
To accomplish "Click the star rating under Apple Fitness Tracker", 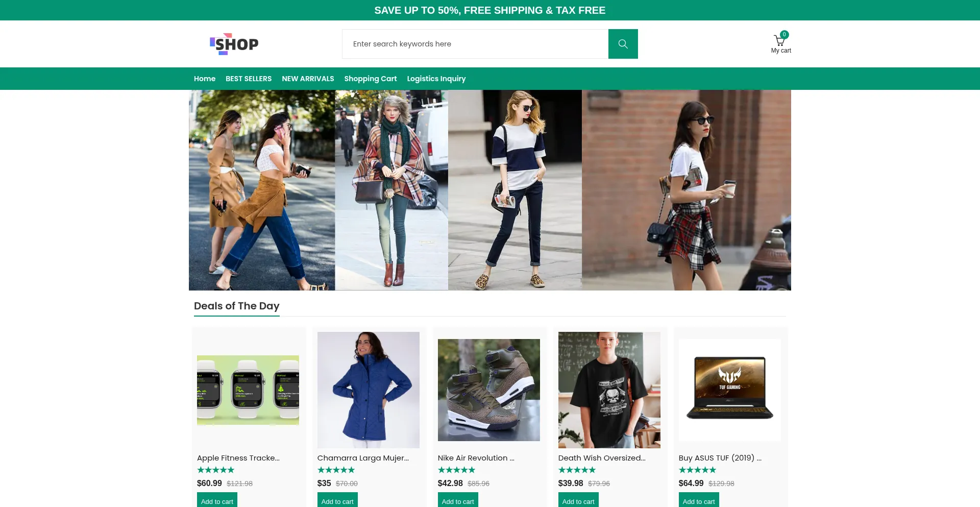I will pyautogui.click(x=215, y=470).
